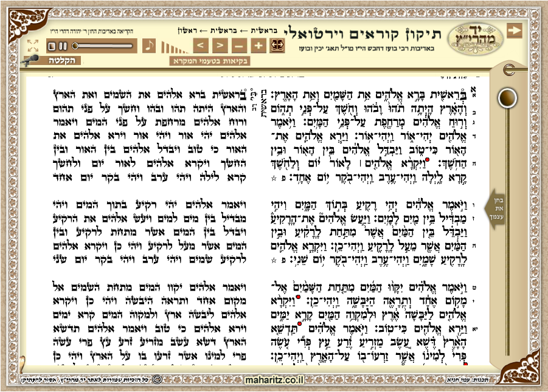Open the double-book index icon

pos(278,45)
